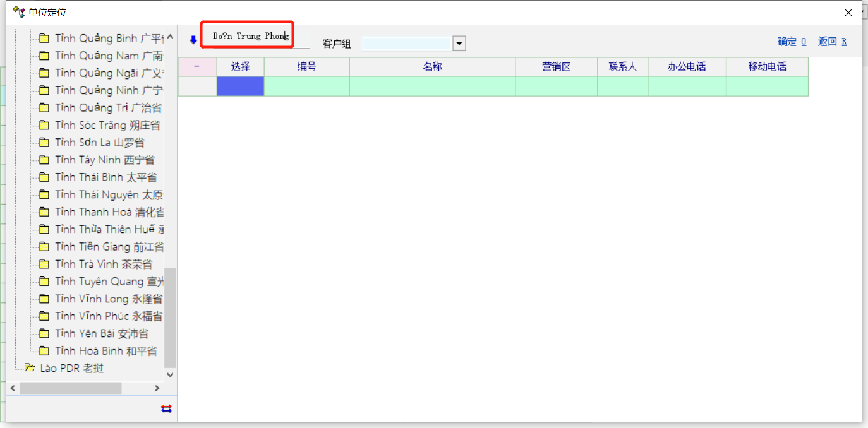
Task: Click the search field containing Do?n Trung Phong
Action: [x=251, y=36]
